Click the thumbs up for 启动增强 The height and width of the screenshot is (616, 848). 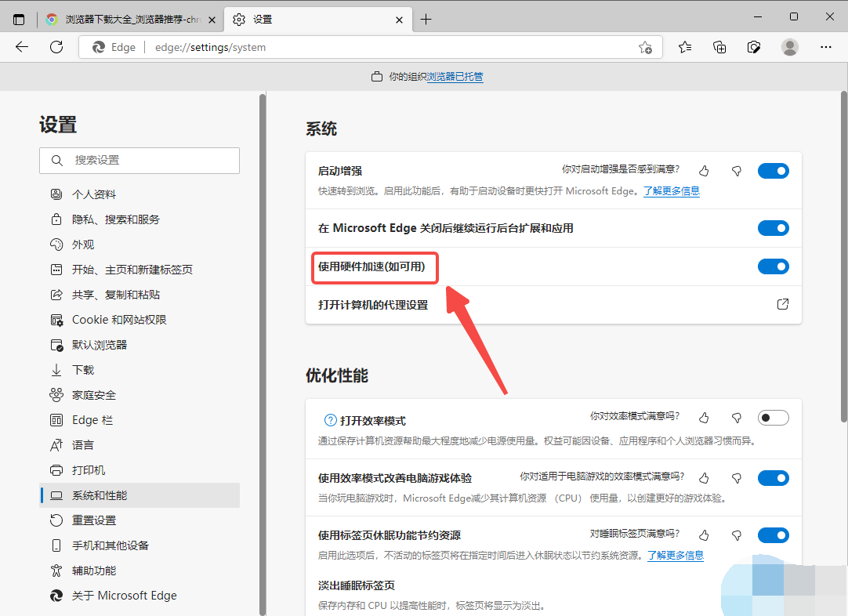(x=704, y=171)
